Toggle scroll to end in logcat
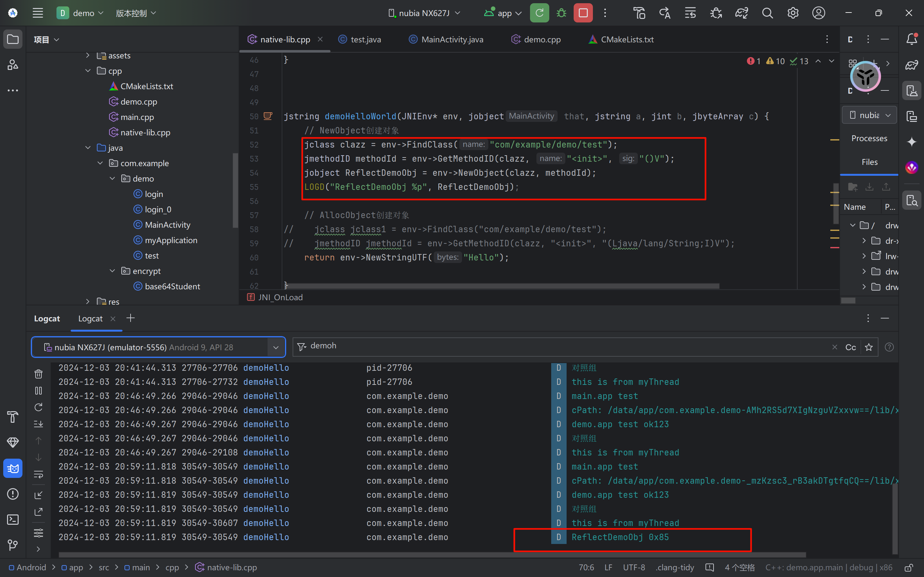Viewport: 924px width, 577px height. pyautogui.click(x=38, y=424)
